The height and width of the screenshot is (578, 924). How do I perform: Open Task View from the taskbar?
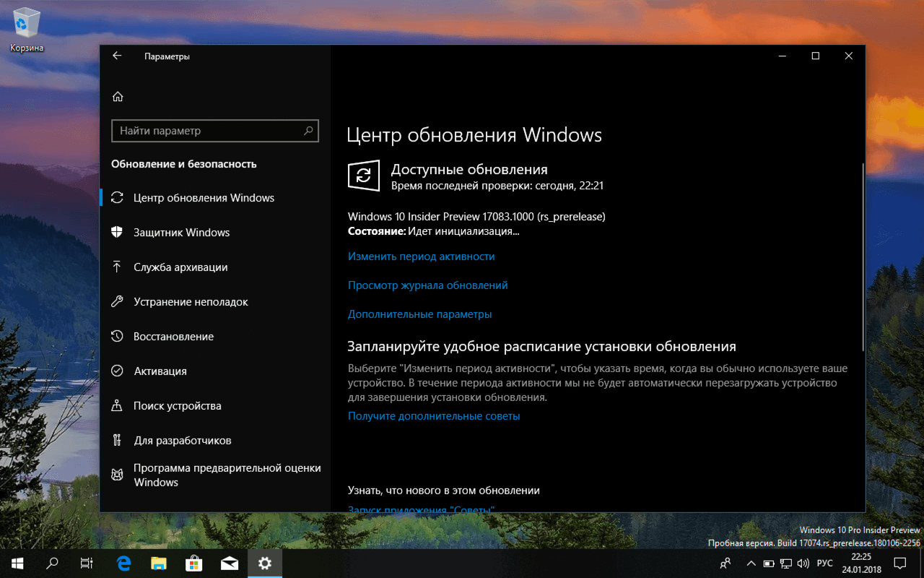87,564
